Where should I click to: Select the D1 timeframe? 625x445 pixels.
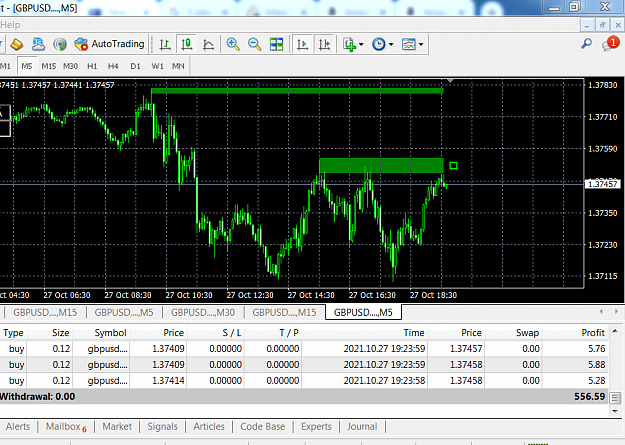[136, 66]
